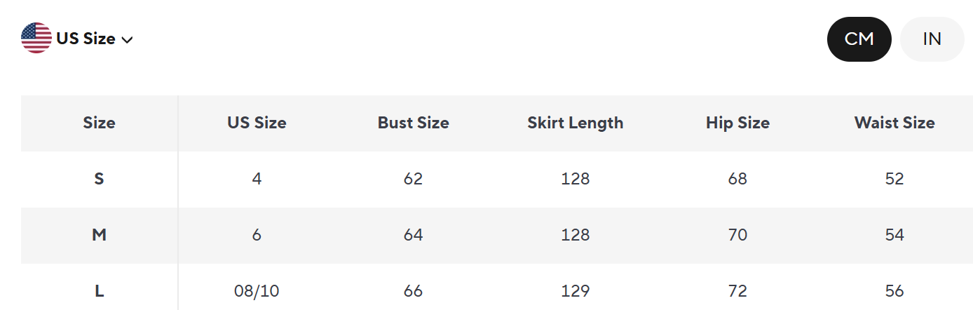Click the Skirt Length column header
Screen dimensions: 980x310
575,123
